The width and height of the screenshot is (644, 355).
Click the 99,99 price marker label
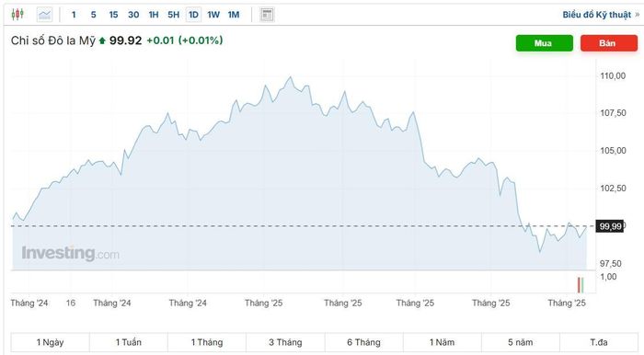point(610,226)
